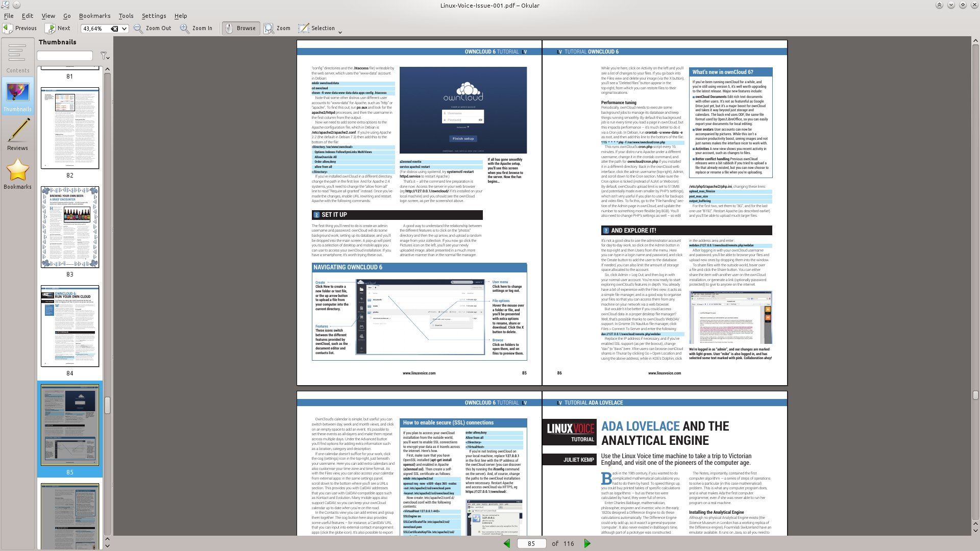980x551 pixels.
Task: Open the Settings menu
Action: tap(154, 16)
